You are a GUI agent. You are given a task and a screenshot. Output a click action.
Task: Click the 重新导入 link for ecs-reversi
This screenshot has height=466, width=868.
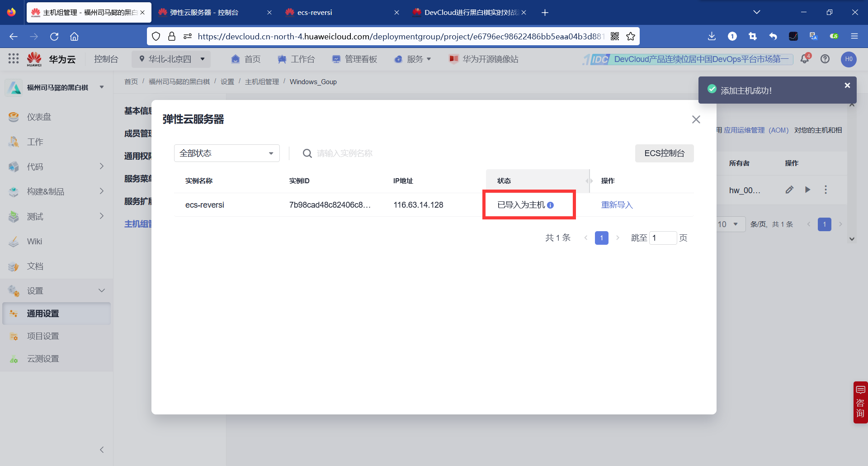coord(617,205)
